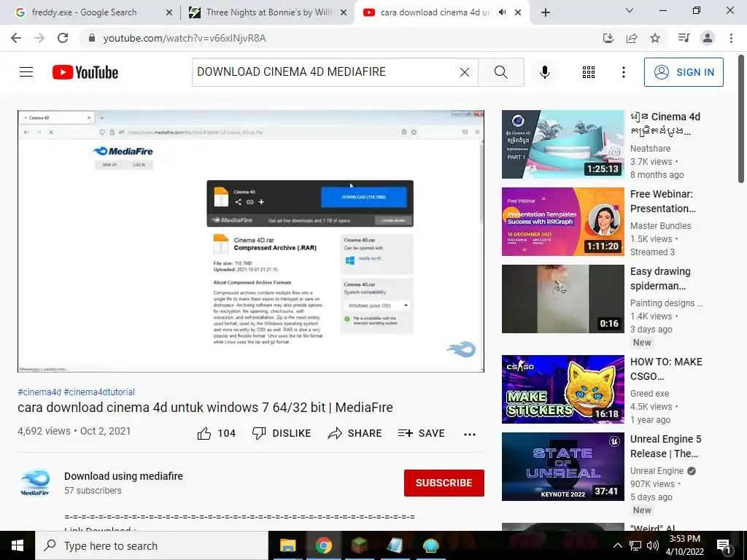Open File Explorer from taskbar
The height and width of the screenshot is (560, 747).
287,545
